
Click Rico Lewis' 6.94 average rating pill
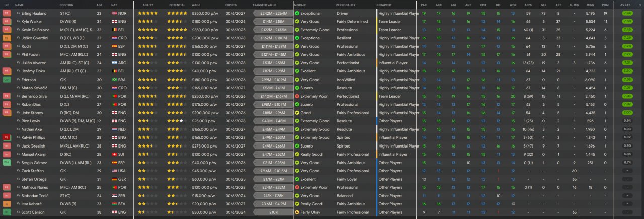click(627, 121)
